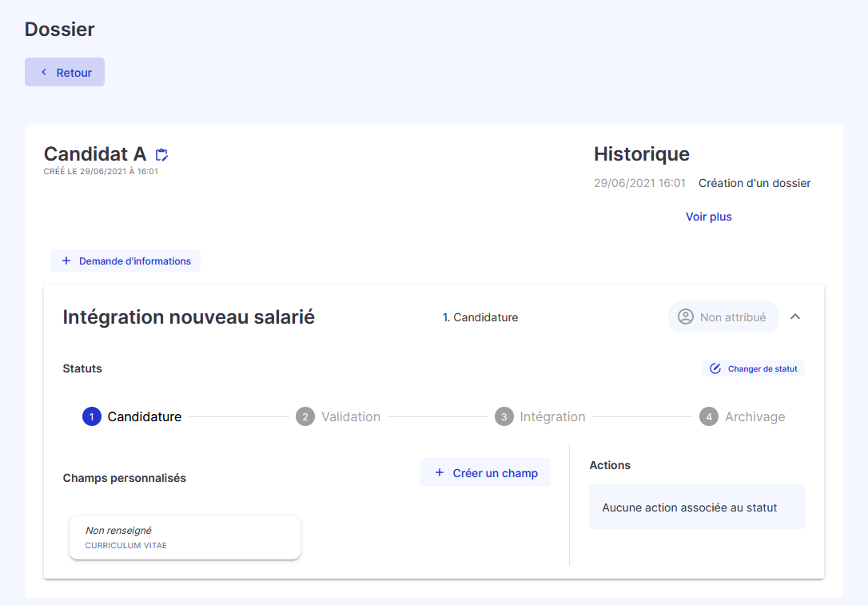Viewport: 868px width, 605px height.
Task: Open the Curriculum Vitae field card
Action: pyautogui.click(x=185, y=537)
